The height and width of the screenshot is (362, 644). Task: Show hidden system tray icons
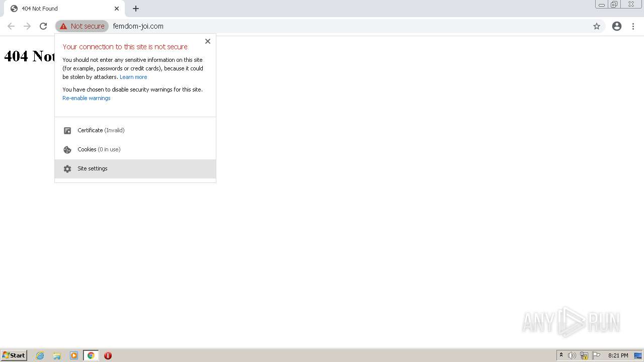561,355
